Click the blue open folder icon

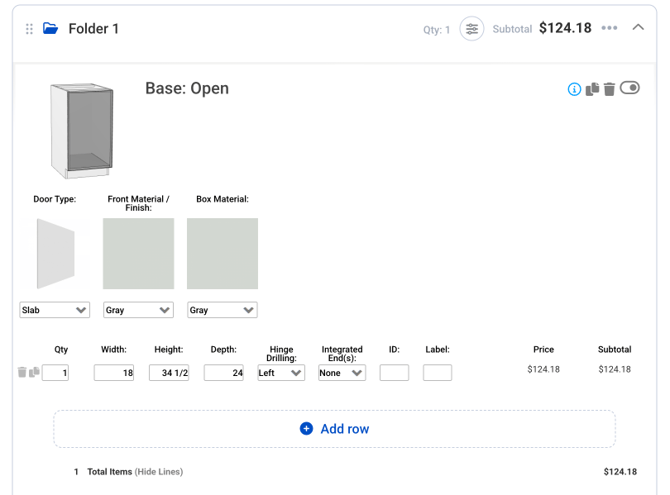coord(50,29)
